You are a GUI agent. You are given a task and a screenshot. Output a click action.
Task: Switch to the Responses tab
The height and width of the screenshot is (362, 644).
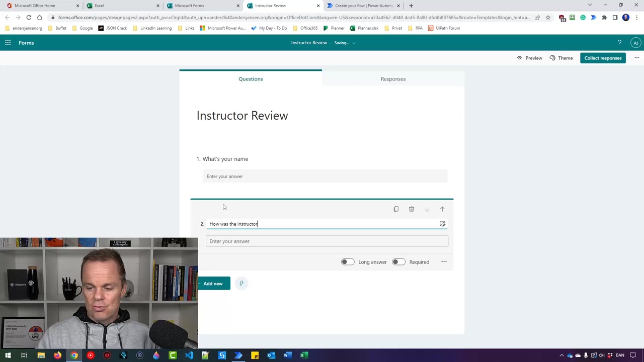[393, 79]
